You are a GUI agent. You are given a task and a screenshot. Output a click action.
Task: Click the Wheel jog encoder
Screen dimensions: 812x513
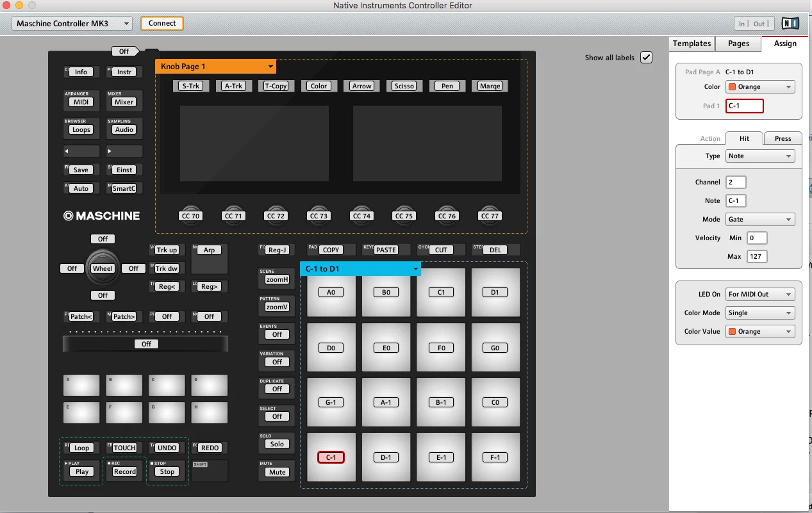tap(103, 268)
